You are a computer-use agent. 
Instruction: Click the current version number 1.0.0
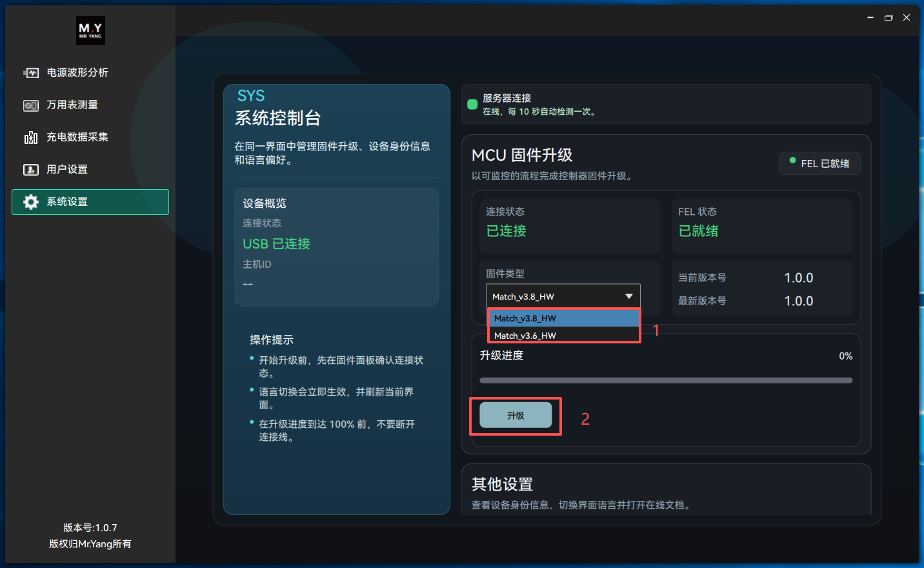[x=798, y=278]
